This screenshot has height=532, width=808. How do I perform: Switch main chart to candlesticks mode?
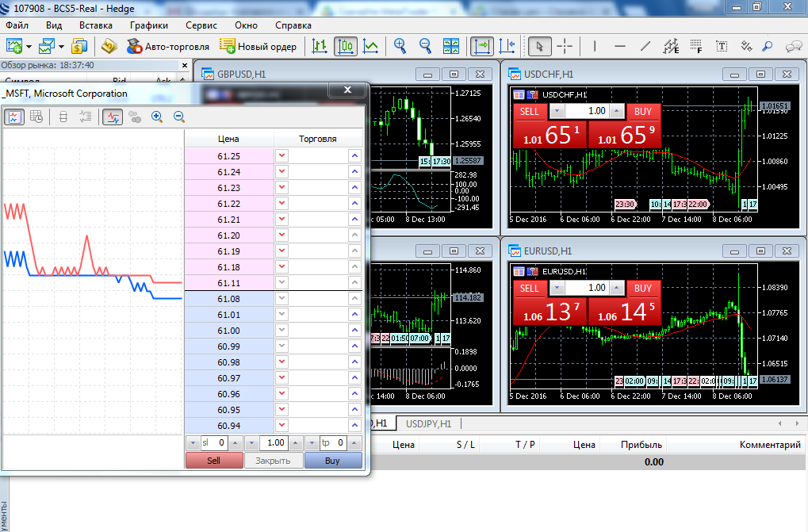(x=345, y=46)
